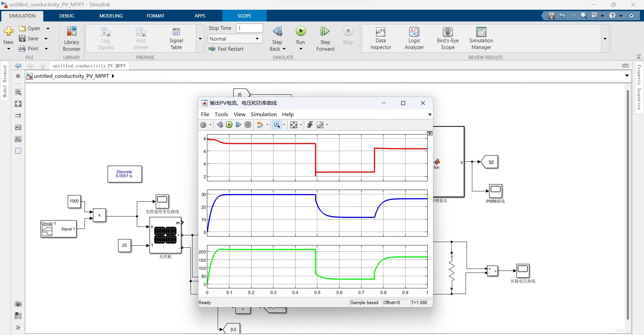
Task: Expand the REVIEW RESULTS gallery arrow
Action: pyautogui.click(x=605, y=39)
